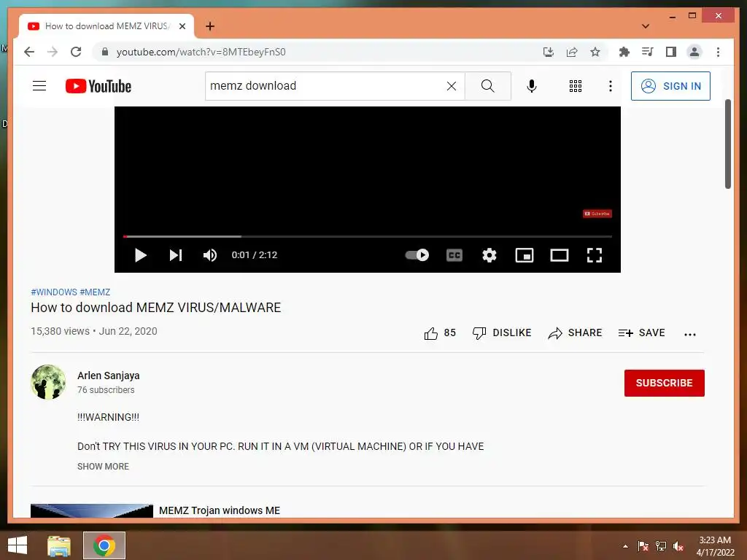Switch to miniplayer mode

click(x=525, y=255)
